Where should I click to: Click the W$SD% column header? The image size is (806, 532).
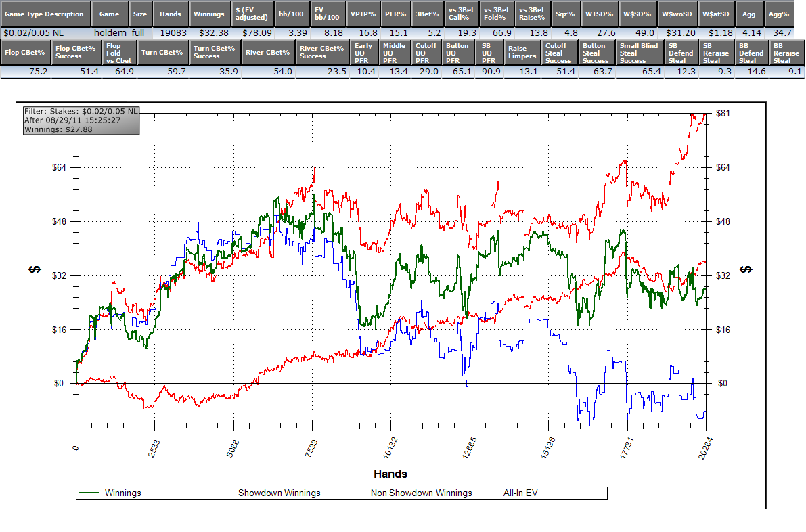(637, 14)
